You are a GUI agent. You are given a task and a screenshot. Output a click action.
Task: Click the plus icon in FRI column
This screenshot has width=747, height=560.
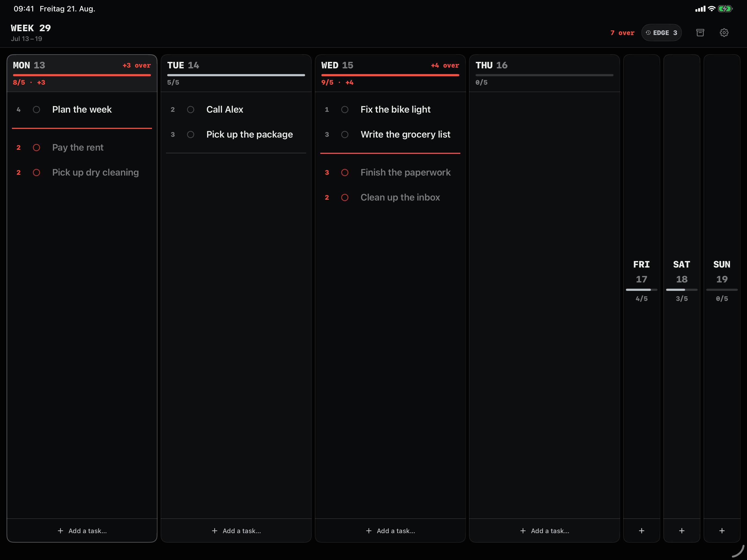point(642,531)
